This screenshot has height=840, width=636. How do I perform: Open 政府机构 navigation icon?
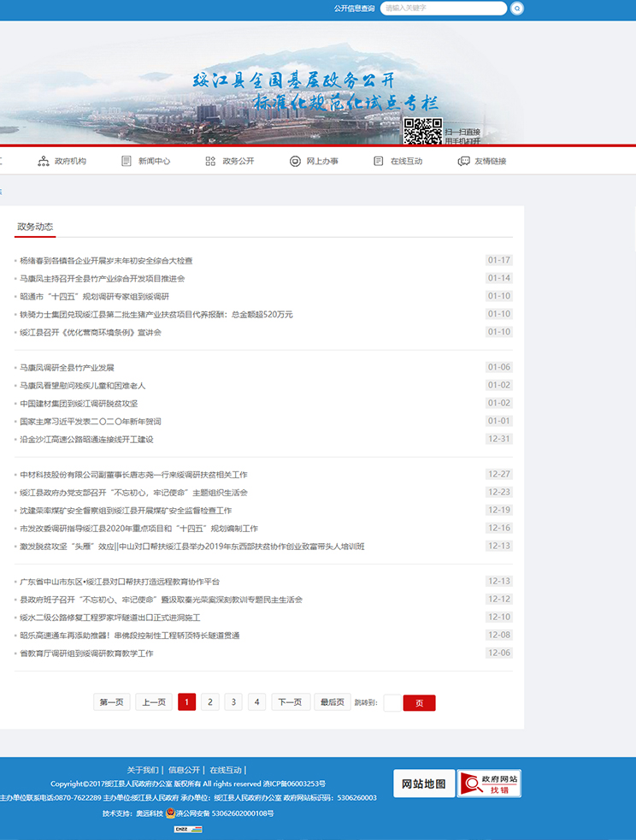point(44,161)
